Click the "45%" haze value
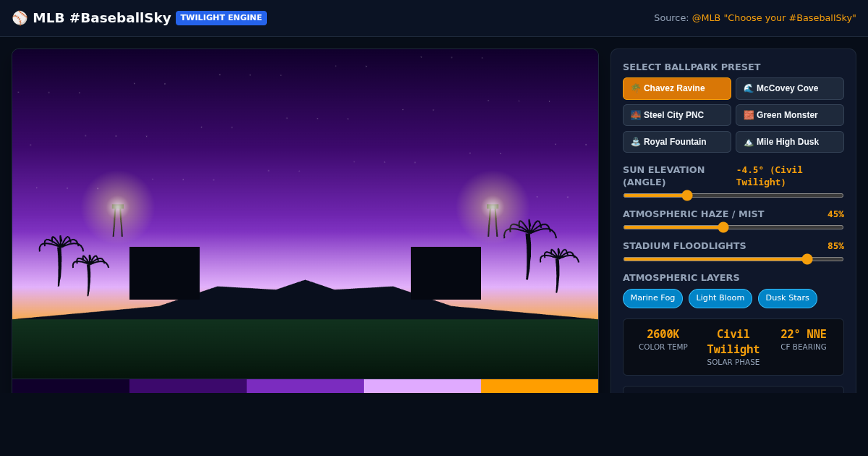Screen dimensions: 868x456 pos(835,214)
